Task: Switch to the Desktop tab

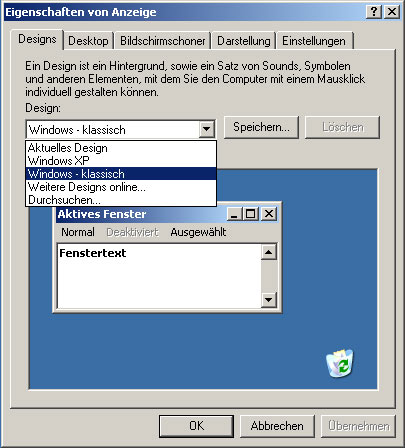Action: pos(88,41)
